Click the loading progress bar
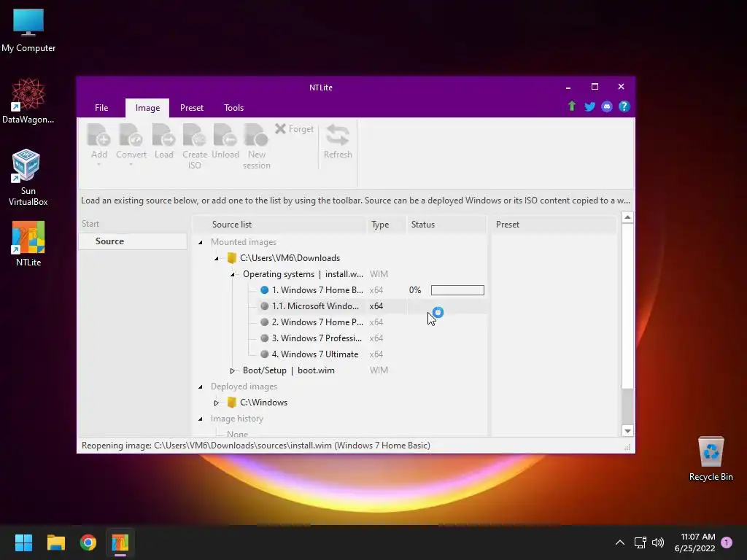Image resolution: width=747 pixels, height=560 pixels. (457, 290)
